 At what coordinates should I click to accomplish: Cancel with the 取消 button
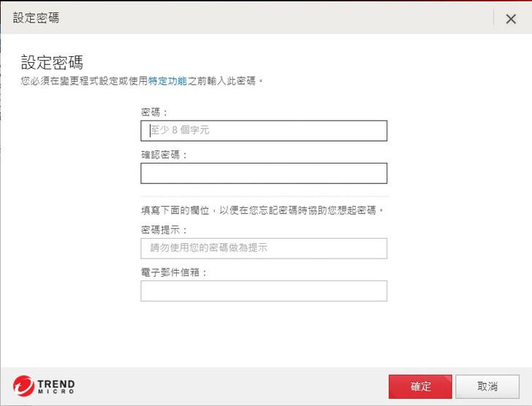487,386
